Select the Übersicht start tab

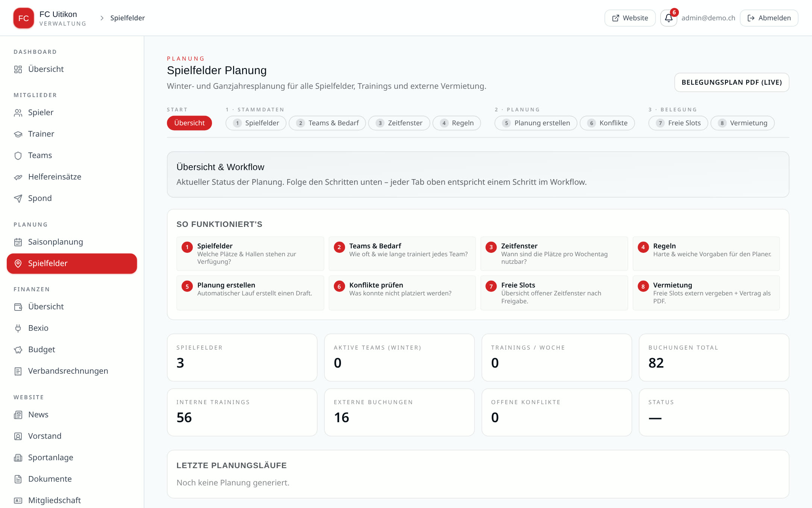[189, 123]
